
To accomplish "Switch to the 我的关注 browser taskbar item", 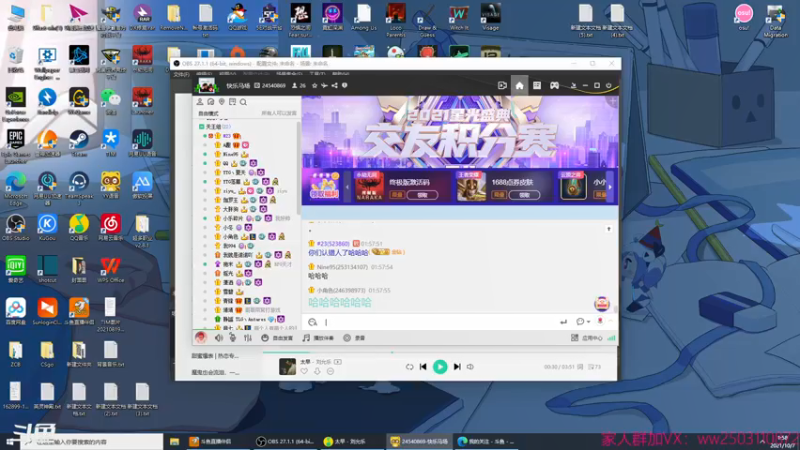I will pyautogui.click(x=486, y=441).
